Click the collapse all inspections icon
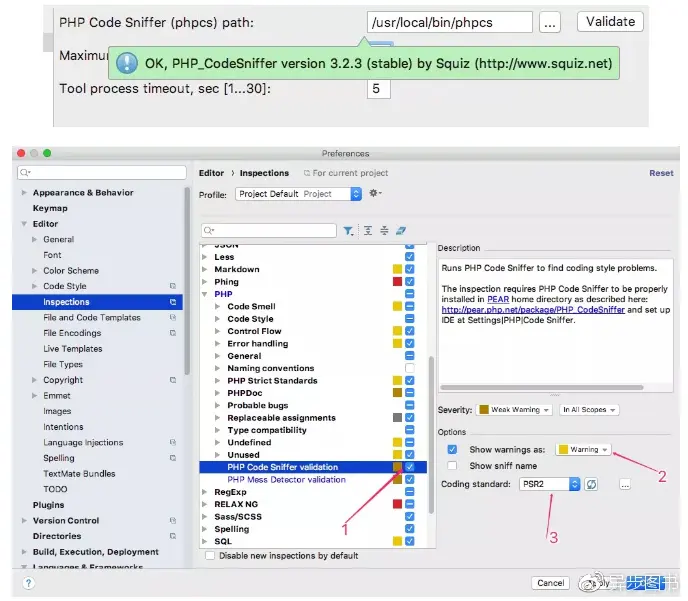 tap(384, 231)
